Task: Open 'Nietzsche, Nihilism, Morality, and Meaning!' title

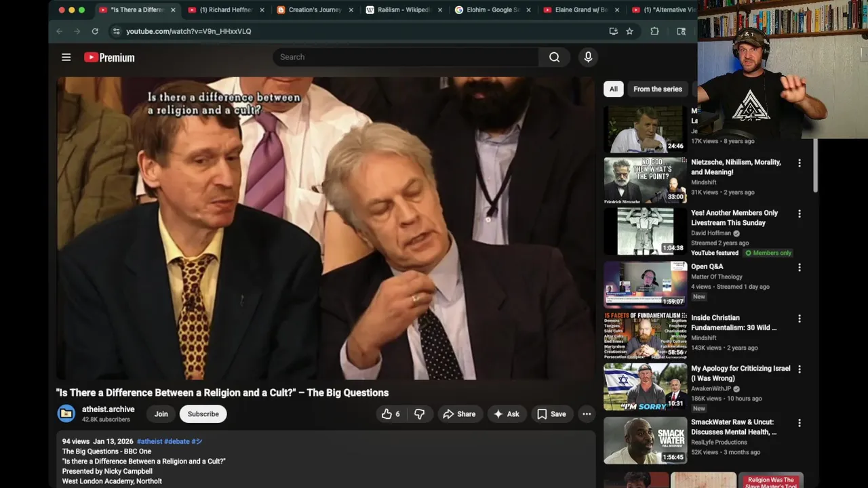Action: [x=736, y=167]
